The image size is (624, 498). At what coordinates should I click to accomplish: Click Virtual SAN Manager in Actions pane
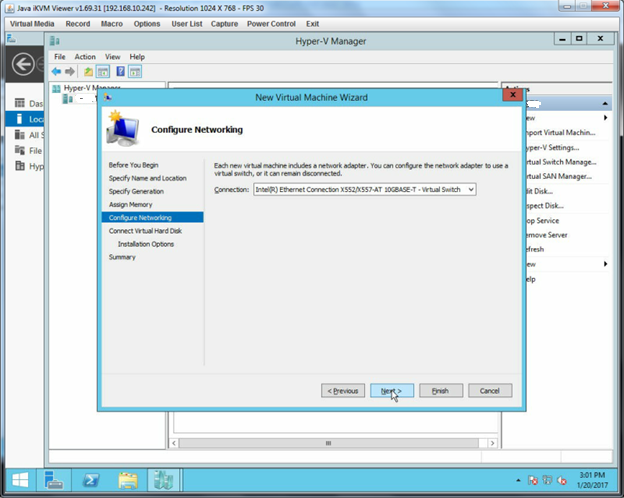tap(559, 176)
